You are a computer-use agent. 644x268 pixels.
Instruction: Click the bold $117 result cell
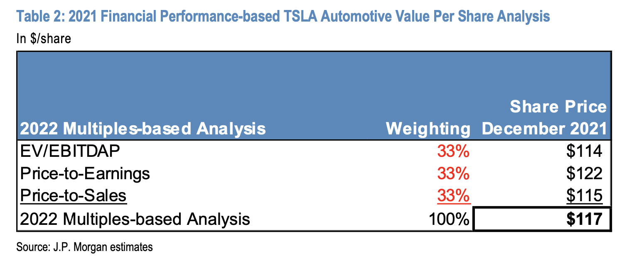click(584, 219)
